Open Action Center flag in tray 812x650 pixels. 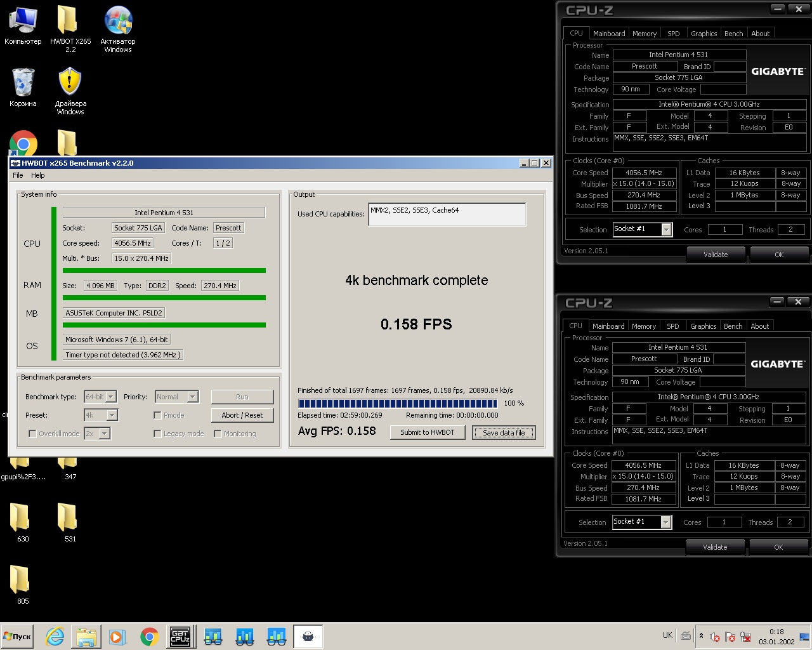[730, 637]
